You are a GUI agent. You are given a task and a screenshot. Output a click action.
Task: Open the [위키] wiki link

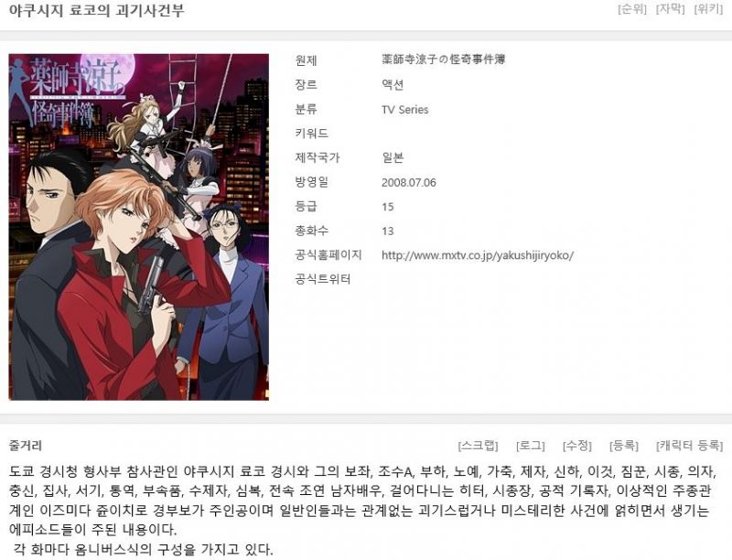click(708, 9)
